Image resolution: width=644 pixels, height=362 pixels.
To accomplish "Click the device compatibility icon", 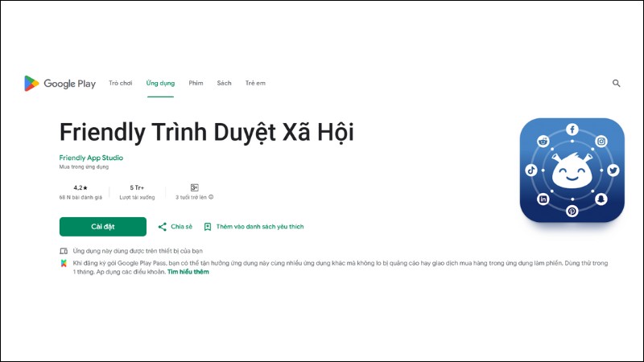I will (64, 251).
